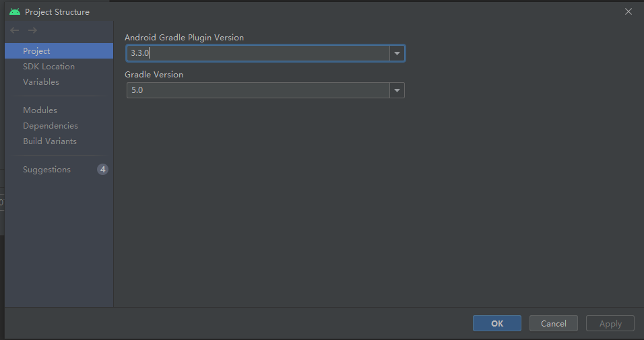Click the Suggestions count badge

coord(102,170)
